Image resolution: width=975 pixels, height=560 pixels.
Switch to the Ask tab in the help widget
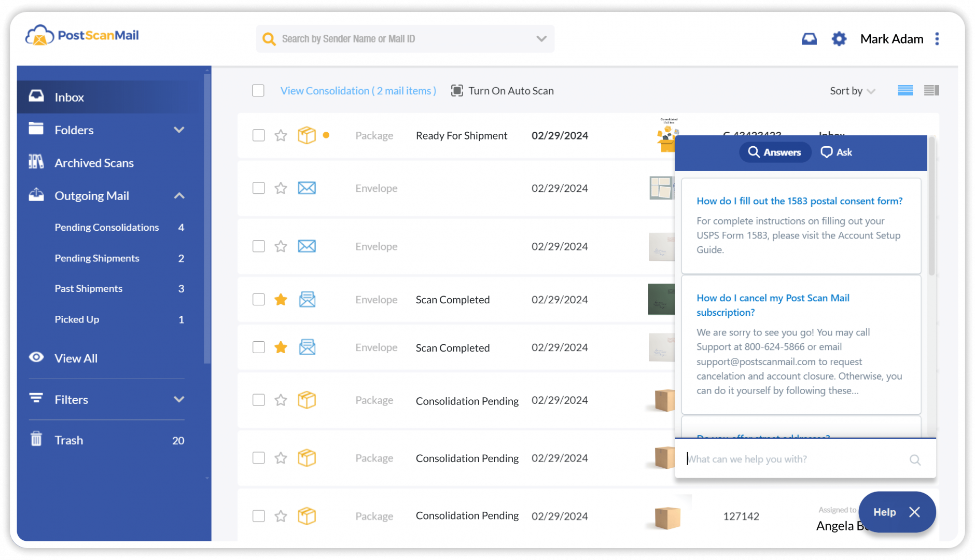[x=836, y=152]
